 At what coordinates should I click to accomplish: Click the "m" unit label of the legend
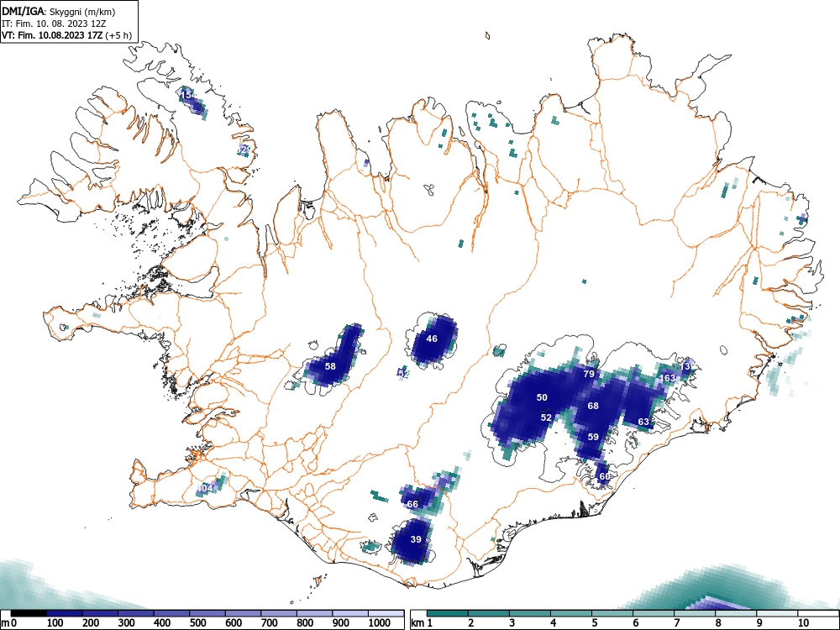(x=5, y=623)
